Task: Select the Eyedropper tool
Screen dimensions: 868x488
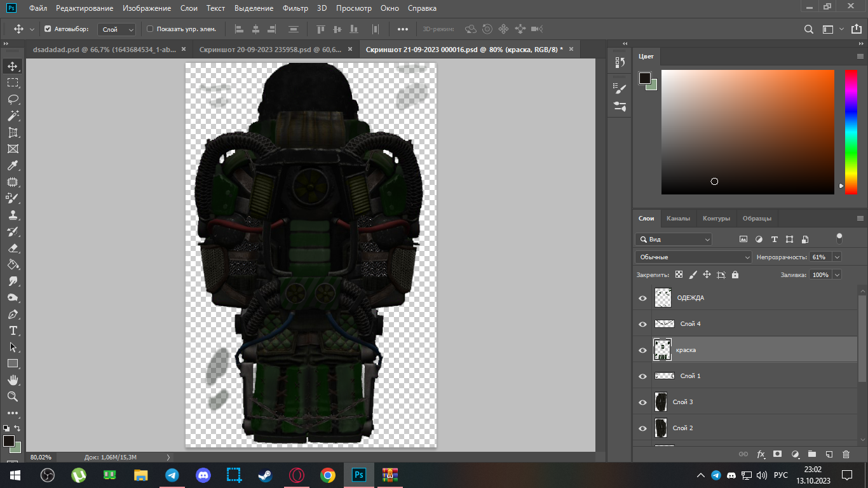Action: coord(13,165)
